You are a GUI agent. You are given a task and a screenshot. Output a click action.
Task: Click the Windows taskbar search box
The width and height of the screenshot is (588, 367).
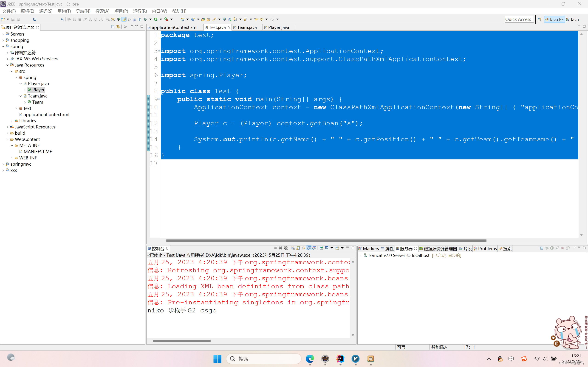[264, 359]
